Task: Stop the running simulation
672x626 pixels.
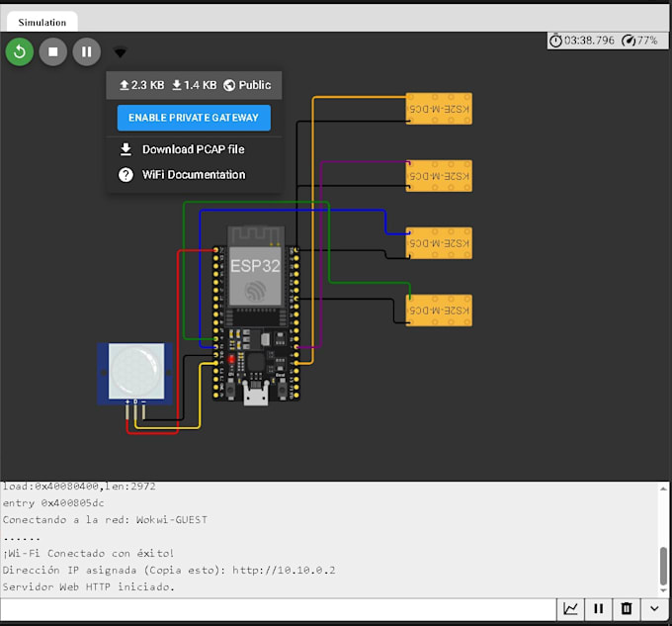Action: coord(53,51)
